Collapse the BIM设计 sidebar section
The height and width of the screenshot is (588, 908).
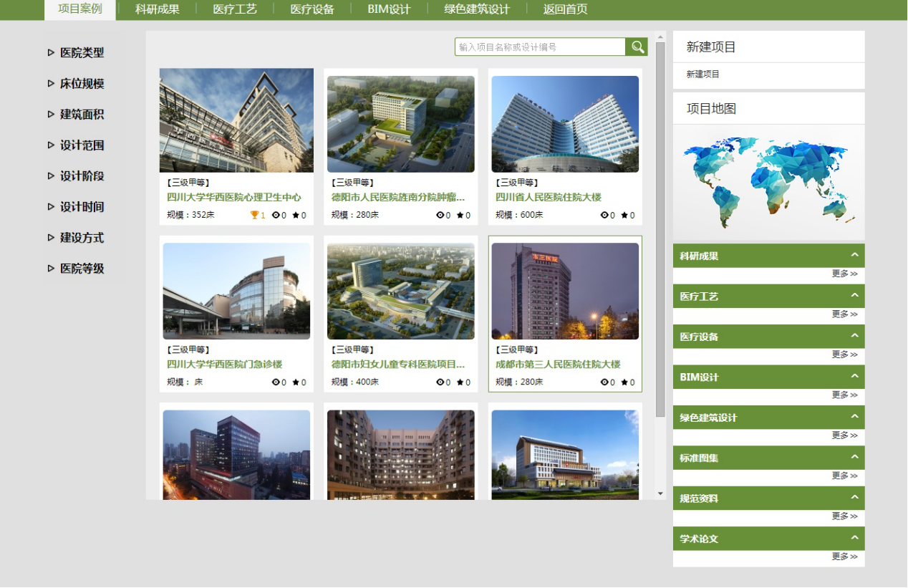854,377
